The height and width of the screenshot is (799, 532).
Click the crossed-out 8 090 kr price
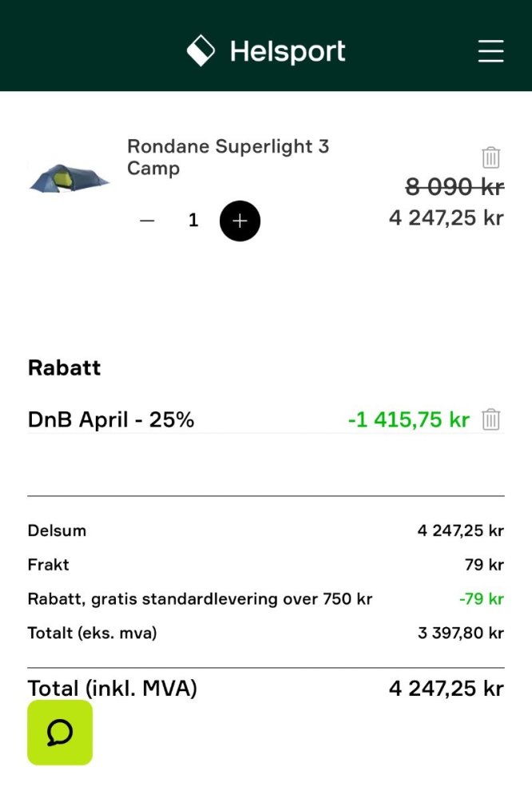click(x=455, y=187)
